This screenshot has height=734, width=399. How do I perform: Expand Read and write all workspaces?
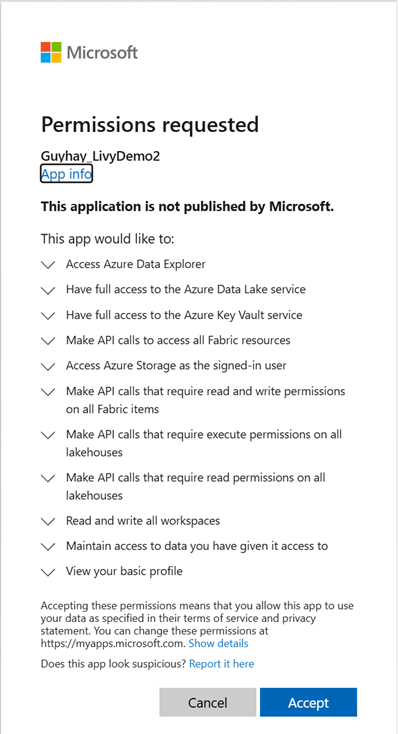pos(48,521)
